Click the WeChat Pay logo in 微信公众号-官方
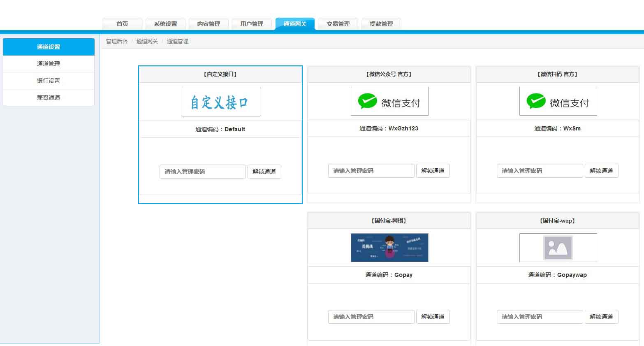 [389, 101]
